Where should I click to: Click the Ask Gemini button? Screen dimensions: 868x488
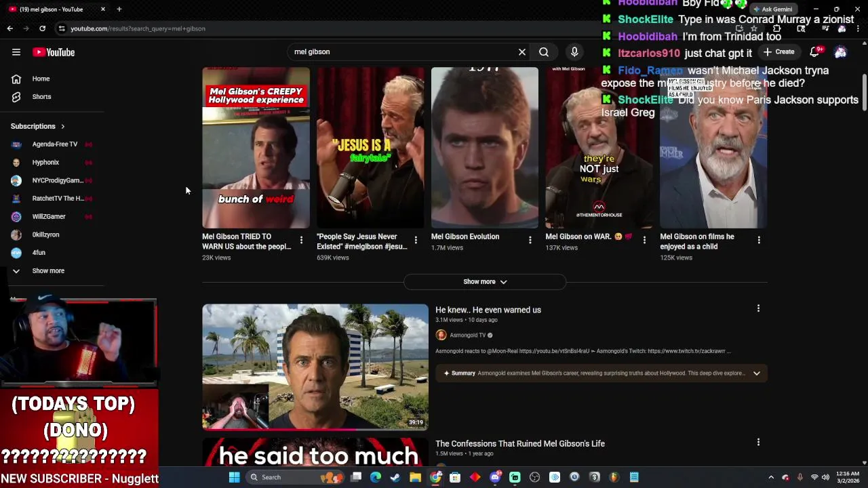pyautogui.click(x=773, y=9)
